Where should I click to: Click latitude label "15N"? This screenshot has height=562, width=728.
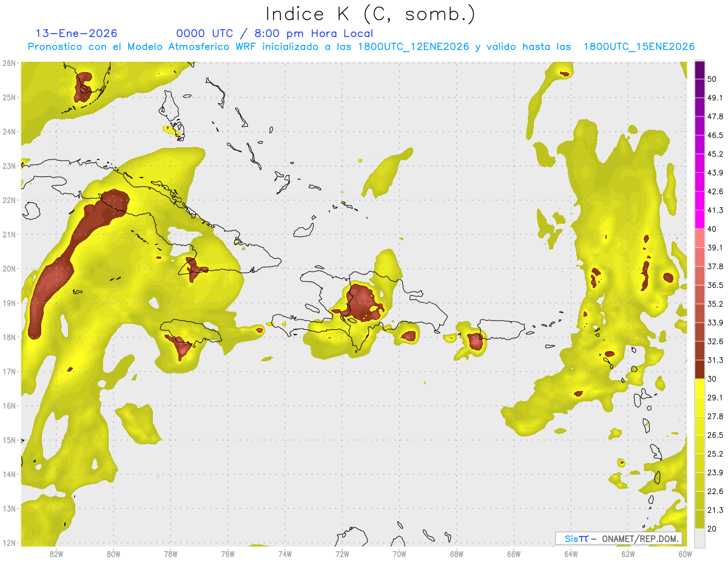[9, 440]
